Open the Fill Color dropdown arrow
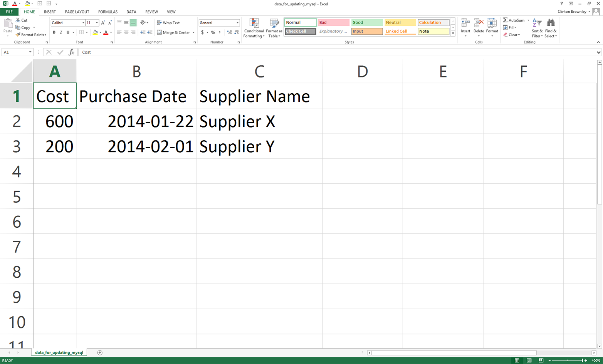603x364 pixels. [100, 32]
